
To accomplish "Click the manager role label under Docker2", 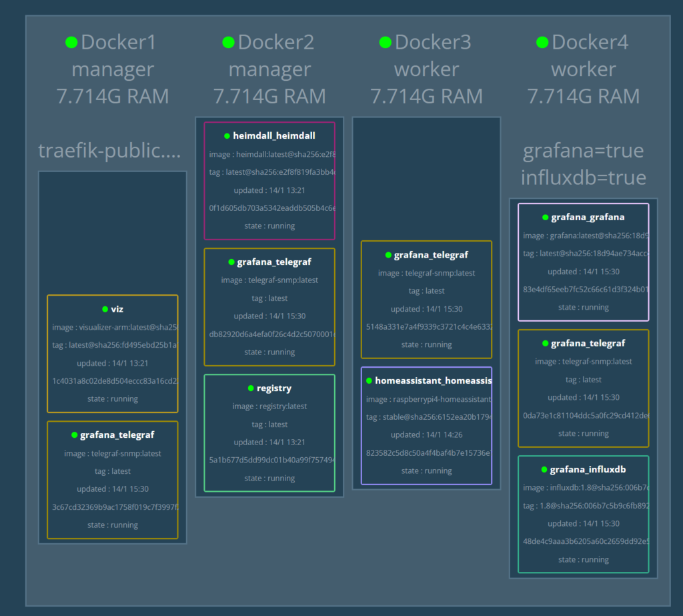I will (x=269, y=70).
